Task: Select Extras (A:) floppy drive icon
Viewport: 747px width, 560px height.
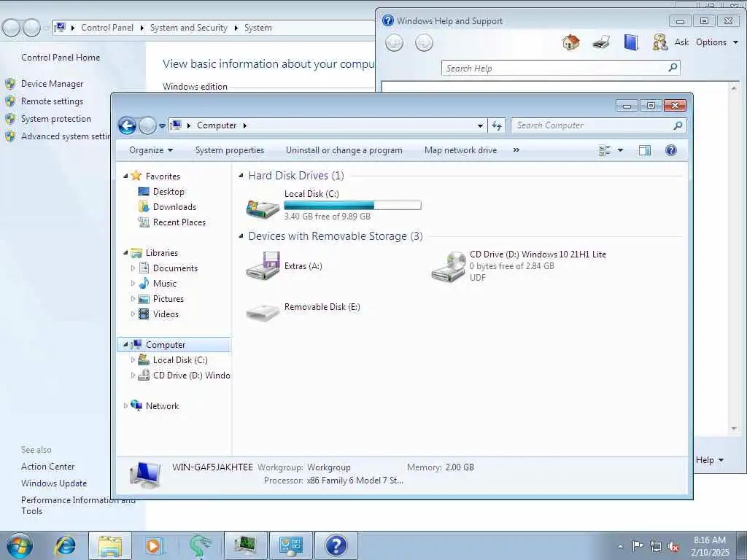Action: (x=263, y=265)
